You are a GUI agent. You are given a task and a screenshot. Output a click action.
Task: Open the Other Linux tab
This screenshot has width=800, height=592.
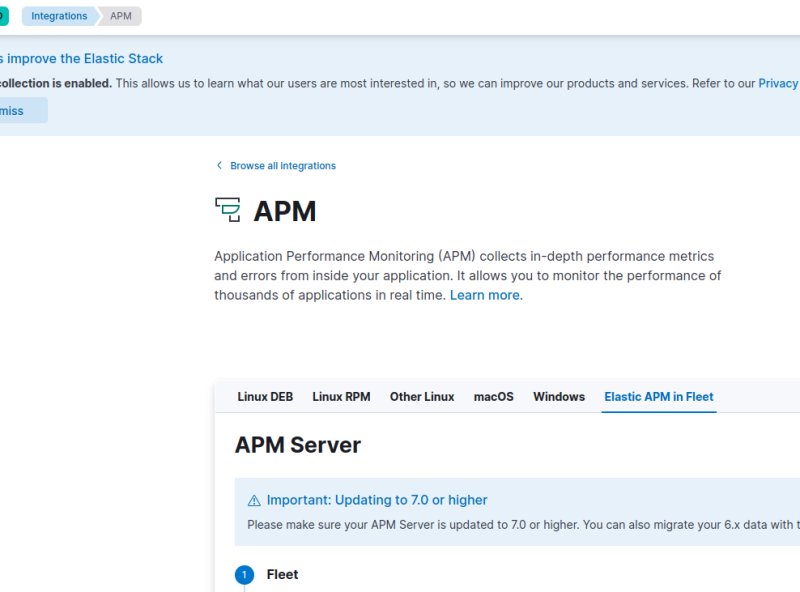click(x=422, y=397)
